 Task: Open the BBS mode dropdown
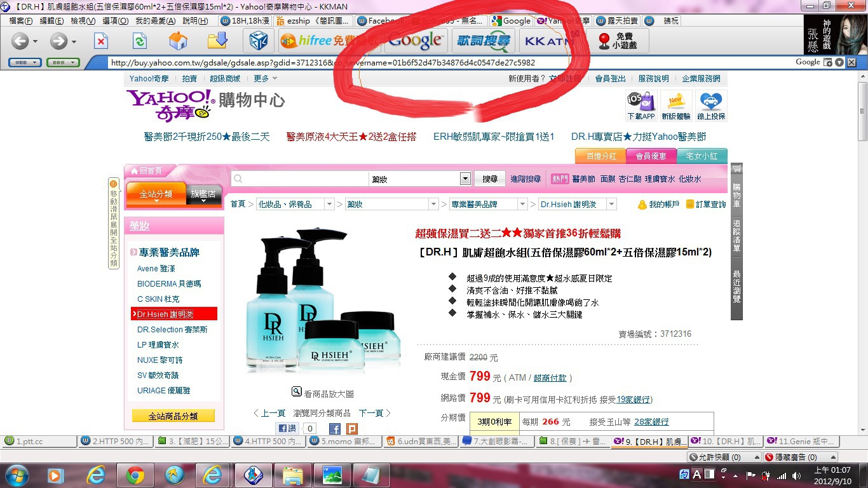pyautogui.click(x=63, y=62)
